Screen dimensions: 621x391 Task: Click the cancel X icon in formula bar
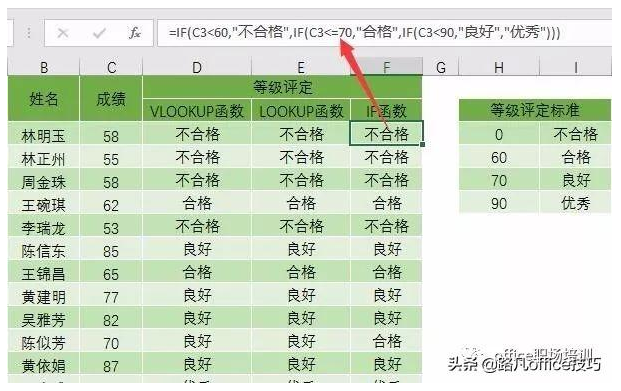[x=63, y=33]
